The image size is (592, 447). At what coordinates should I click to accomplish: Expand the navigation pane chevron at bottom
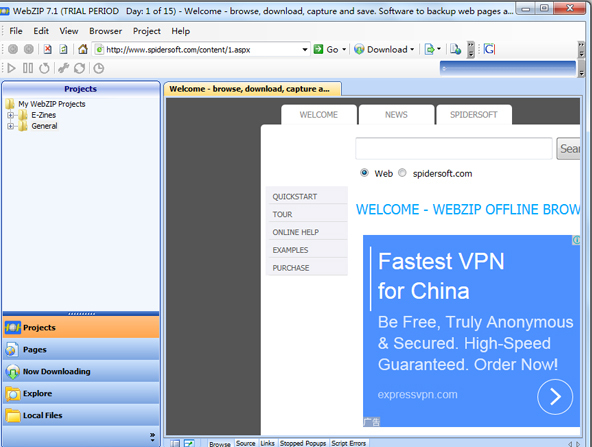point(153,437)
